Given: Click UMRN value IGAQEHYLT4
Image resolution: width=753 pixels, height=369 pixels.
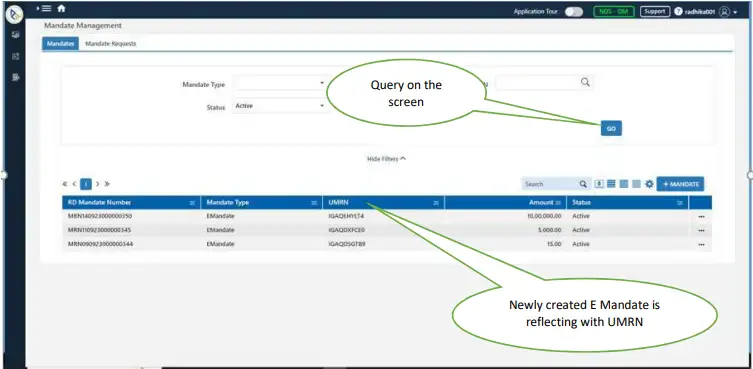Looking at the screenshot, I should pyautogui.click(x=346, y=216).
